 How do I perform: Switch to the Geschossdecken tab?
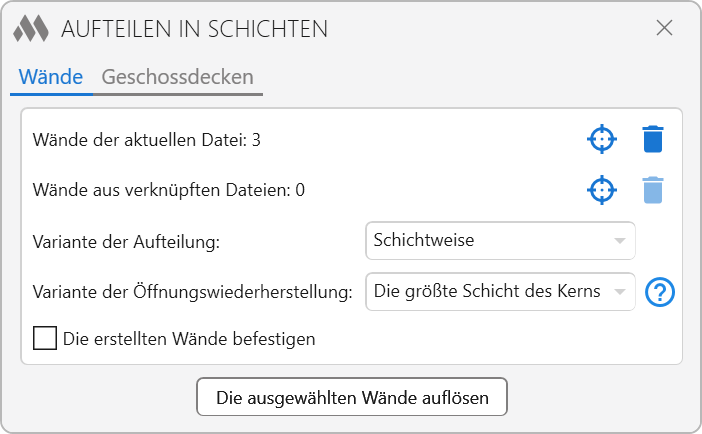178,77
